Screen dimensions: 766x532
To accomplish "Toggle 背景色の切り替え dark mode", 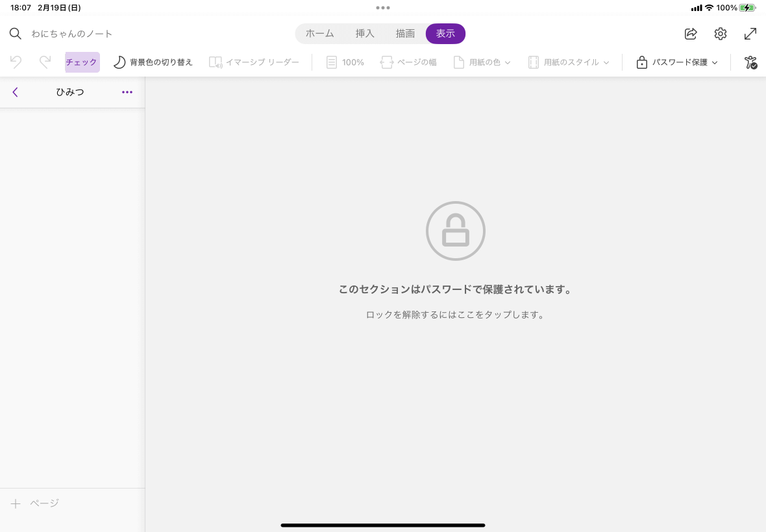I will pos(153,62).
